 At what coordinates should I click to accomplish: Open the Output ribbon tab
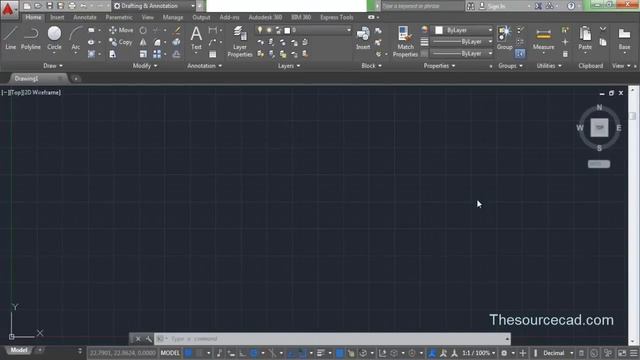click(x=201, y=17)
